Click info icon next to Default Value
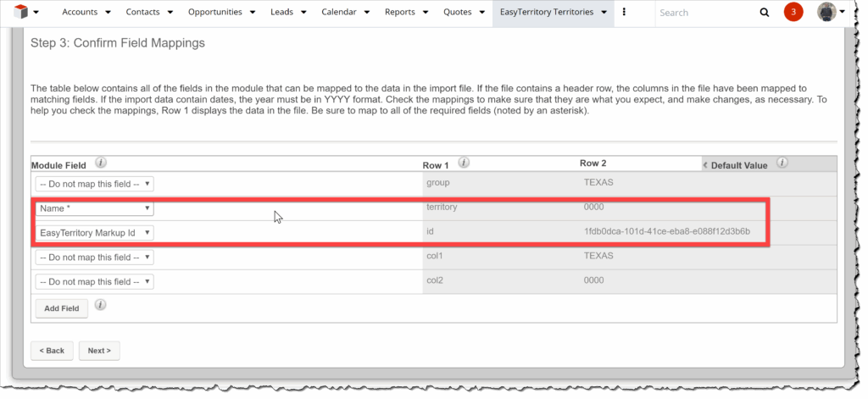The height and width of the screenshot is (399, 868). (x=782, y=163)
